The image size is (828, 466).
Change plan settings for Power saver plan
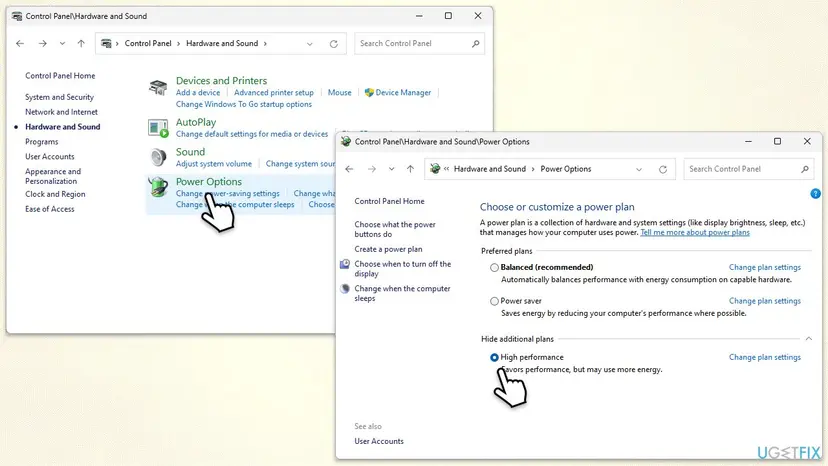point(765,301)
